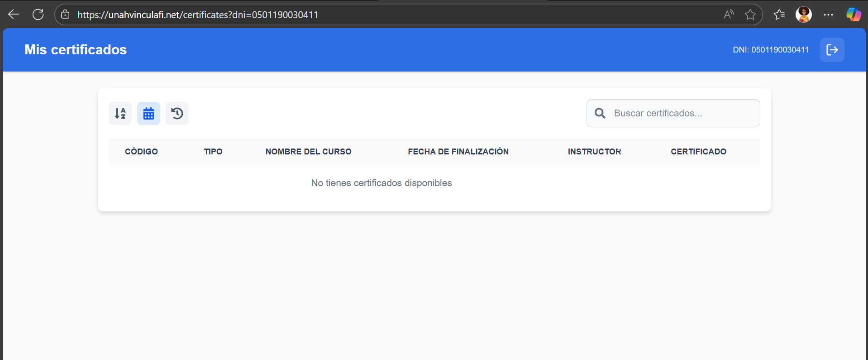Select the calendar date sort icon
The image size is (868, 360).
coord(148,113)
